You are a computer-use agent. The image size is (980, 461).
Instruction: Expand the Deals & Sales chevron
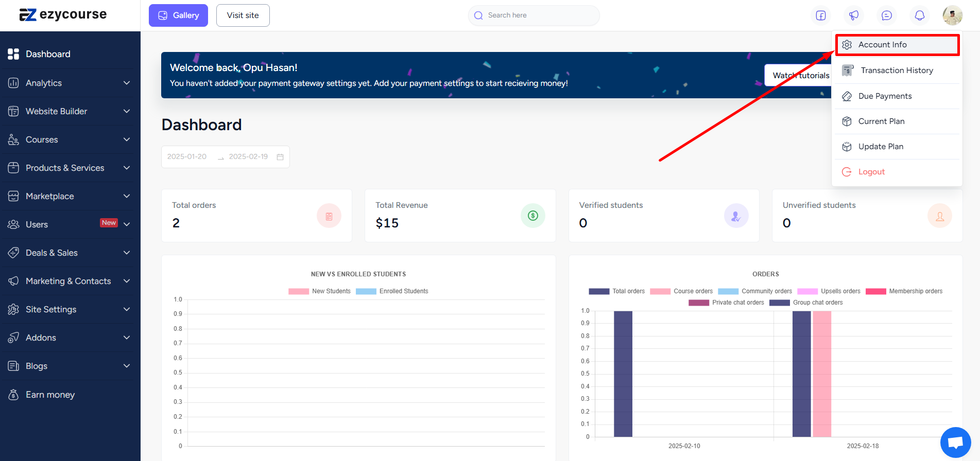127,253
